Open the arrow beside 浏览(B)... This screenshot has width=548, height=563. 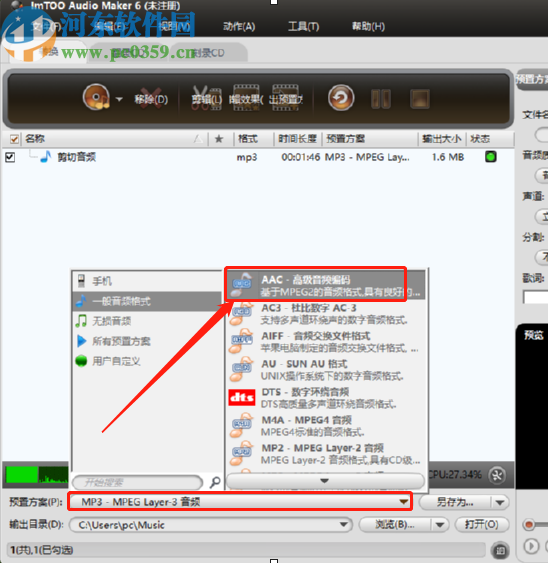[x=440, y=525]
